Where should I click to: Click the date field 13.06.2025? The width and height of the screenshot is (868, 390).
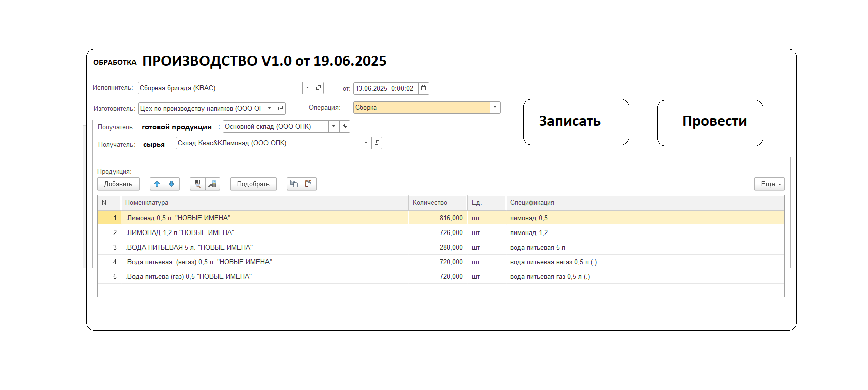[x=385, y=89]
